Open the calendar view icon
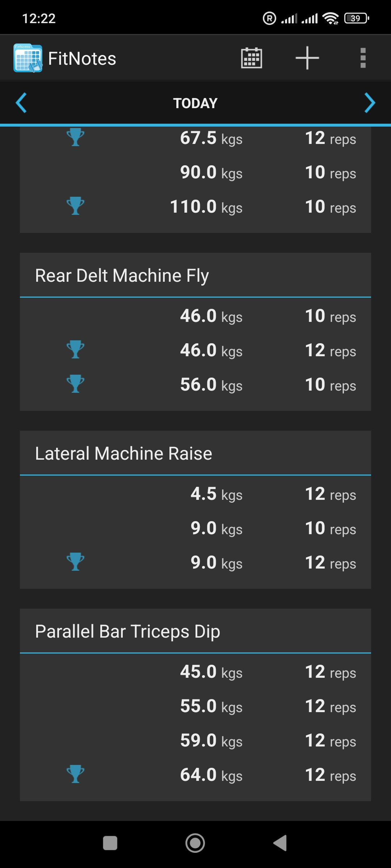391x868 pixels. click(251, 58)
